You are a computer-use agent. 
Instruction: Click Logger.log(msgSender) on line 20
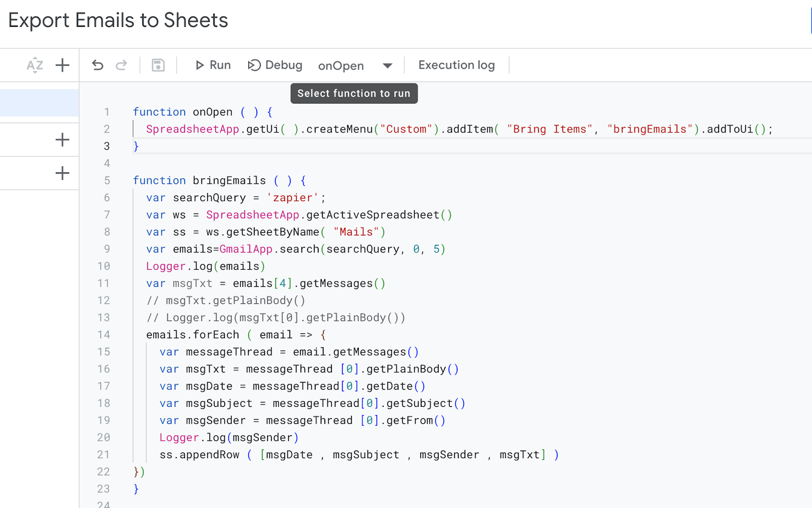pyautogui.click(x=229, y=437)
